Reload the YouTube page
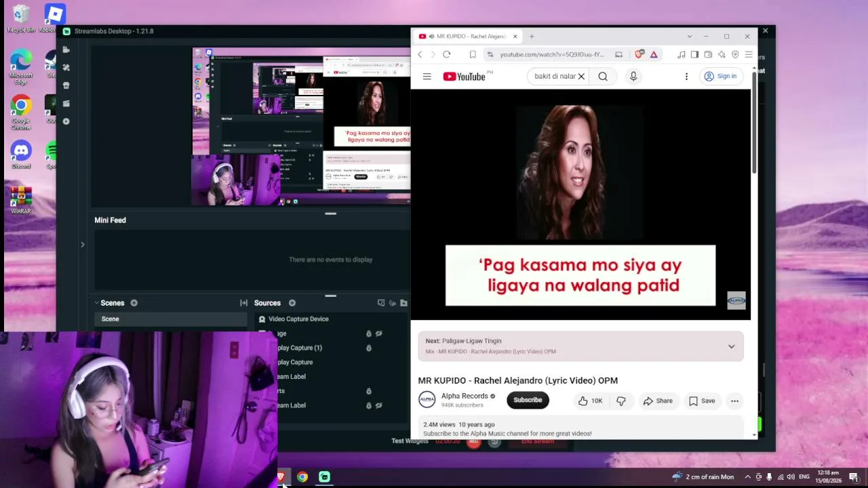Image resolution: width=868 pixels, height=488 pixels. (x=446, y=54)
